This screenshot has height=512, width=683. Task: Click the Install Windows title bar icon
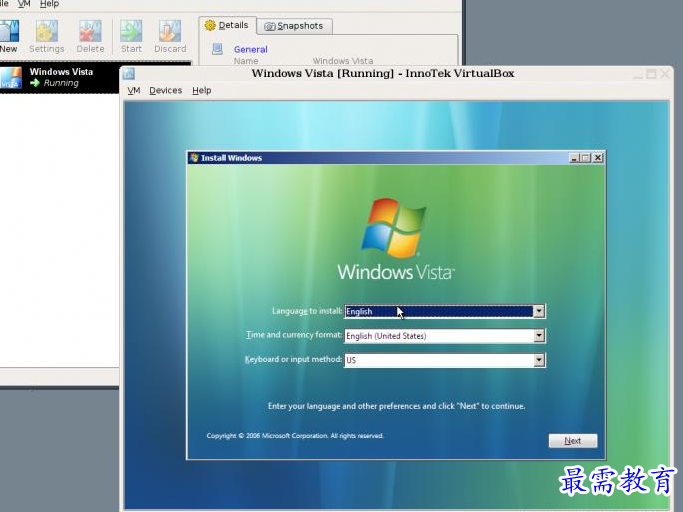[x=194, y=158]
